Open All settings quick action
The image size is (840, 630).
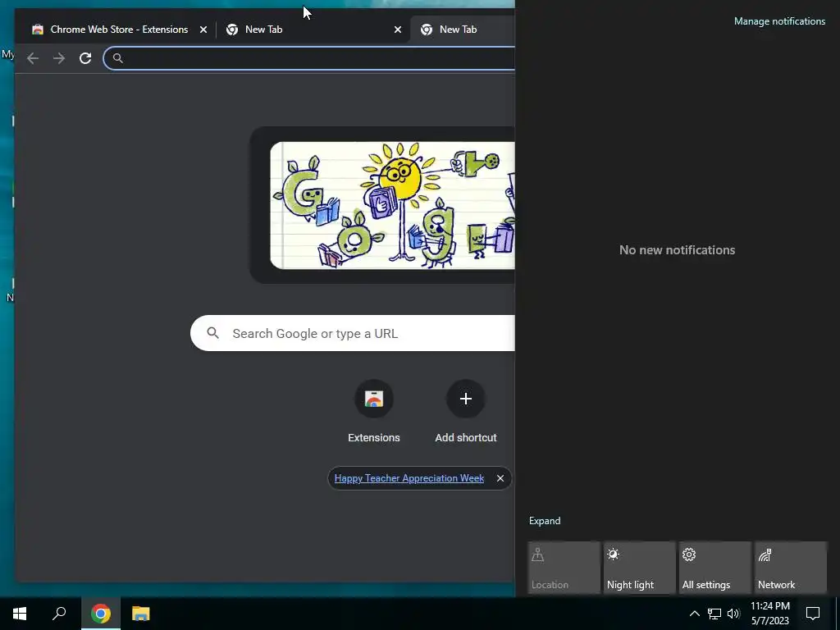[x=714, y=568]
